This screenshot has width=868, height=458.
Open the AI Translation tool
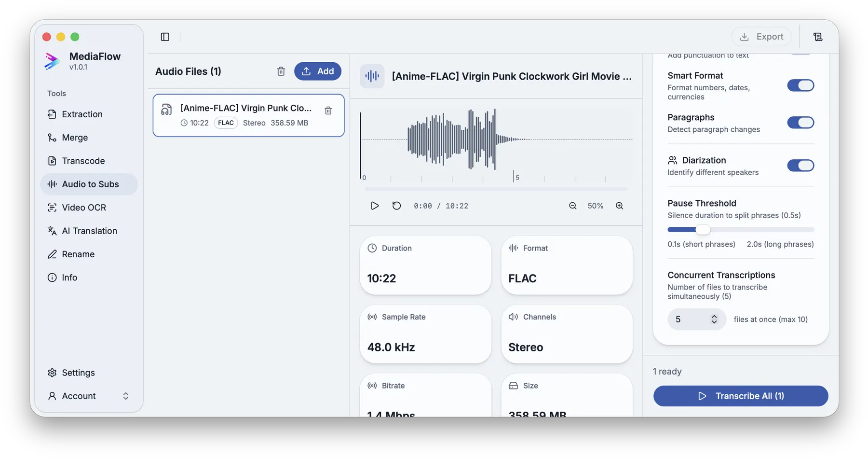(89, 231)
